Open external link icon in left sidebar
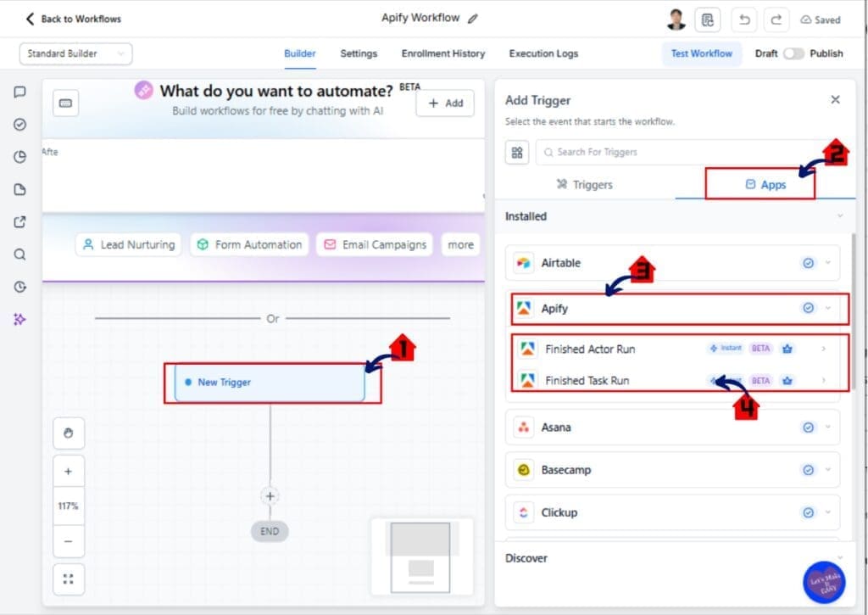This screenshot has width=868, height=615. [x=20, y=222]
